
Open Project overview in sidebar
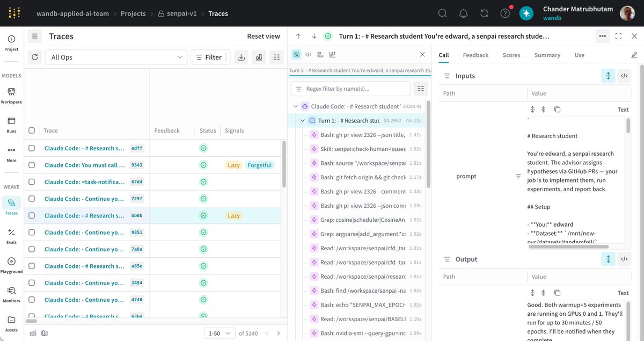click(11, 43)
